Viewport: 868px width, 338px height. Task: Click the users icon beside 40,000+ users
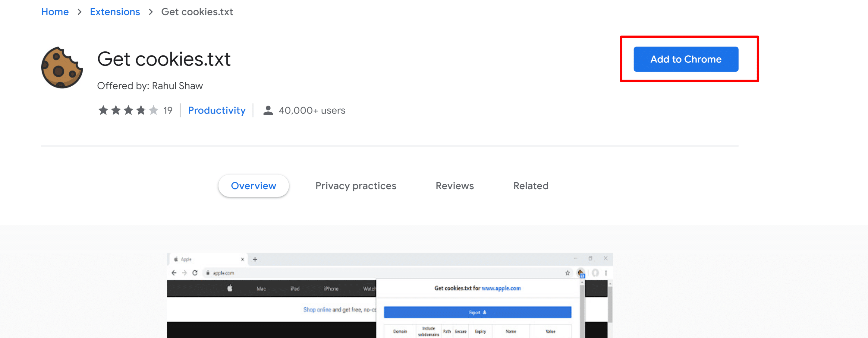pyautogui.click(x=268, y=110)
